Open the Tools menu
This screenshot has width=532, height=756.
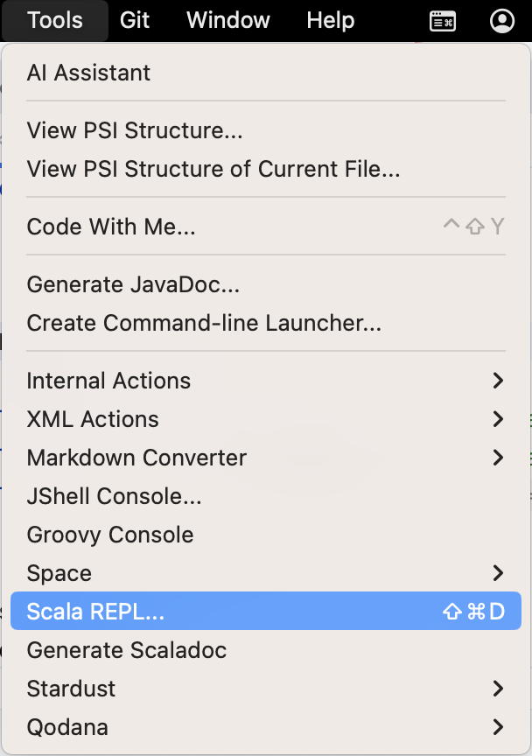click(x=53, y=20)
